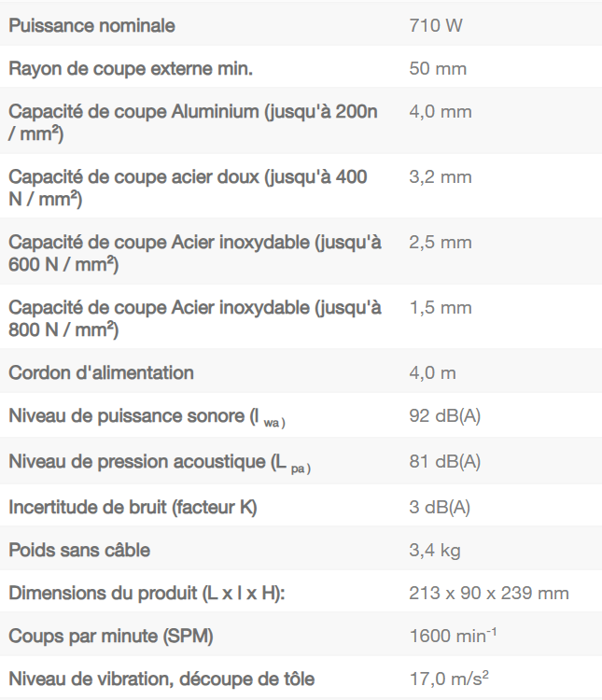The width and height of the screenshot is (602, 700).
Task: Click the 'Cordon d'alimentation' label
Action: click(x=101, y=373)
